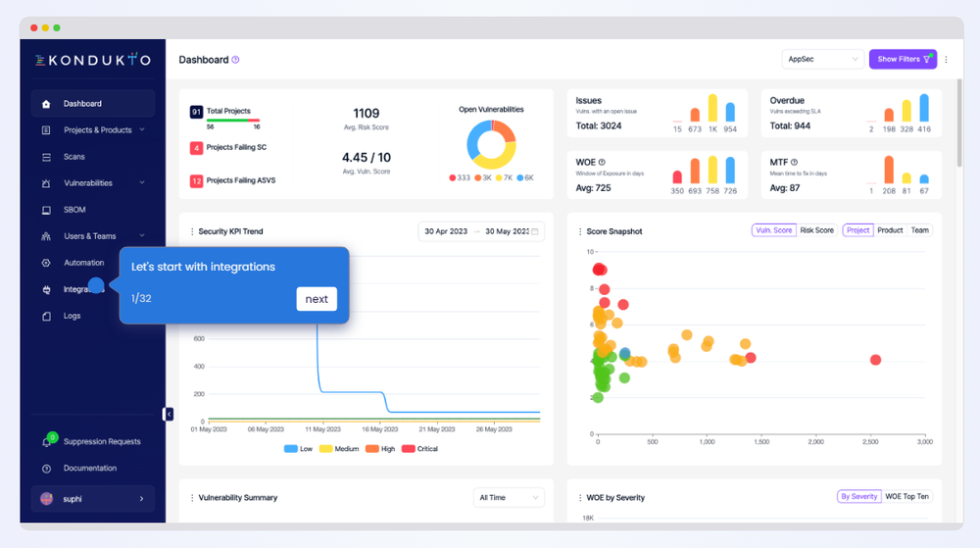Click next in the integrations tour popup
Viewport: 980px width, 548px height.
317,299
